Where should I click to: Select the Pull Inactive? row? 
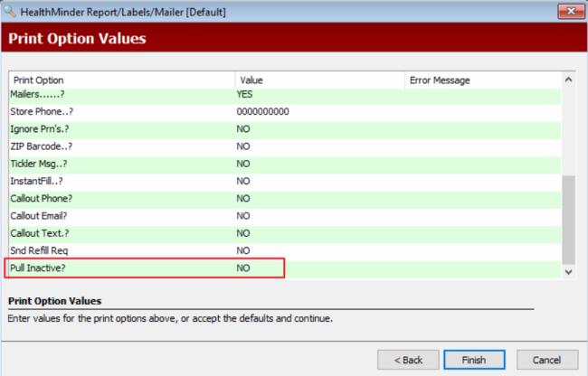(x=285, y=268)
